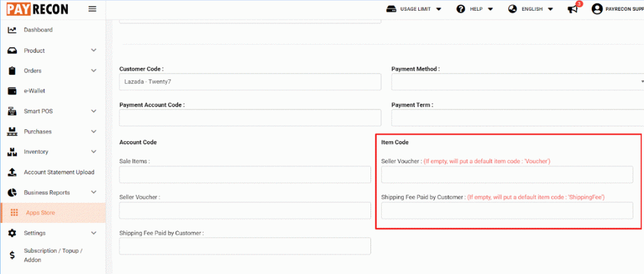Click Account Statement Upload icon
This screenshot has height=274, width=644.
click(13, 173)
